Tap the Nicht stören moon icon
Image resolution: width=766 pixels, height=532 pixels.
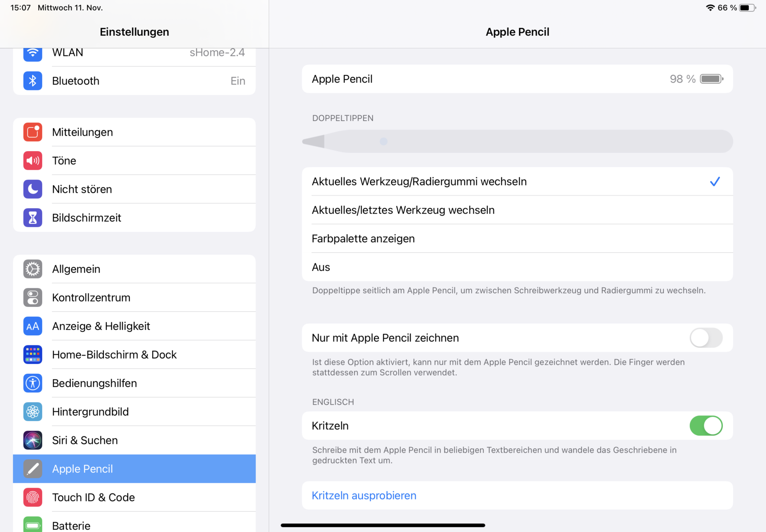point(33,189)
